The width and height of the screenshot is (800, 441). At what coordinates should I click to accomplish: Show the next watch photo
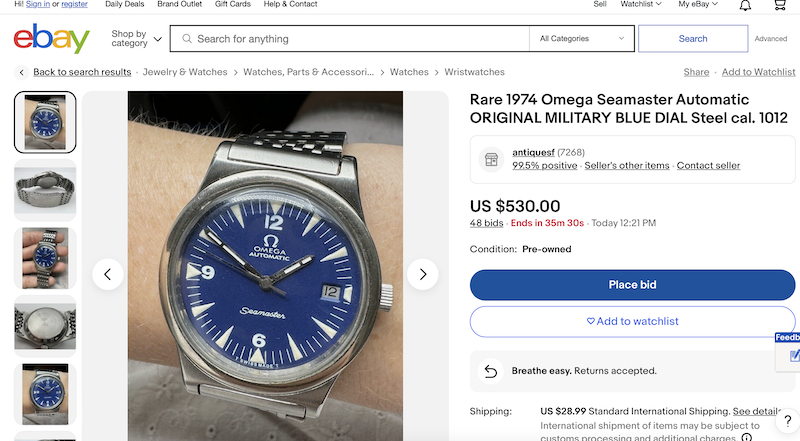click(422, 274)
